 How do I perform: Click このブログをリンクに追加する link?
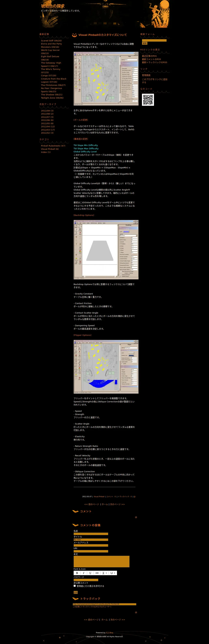click(x=155, y=81)
